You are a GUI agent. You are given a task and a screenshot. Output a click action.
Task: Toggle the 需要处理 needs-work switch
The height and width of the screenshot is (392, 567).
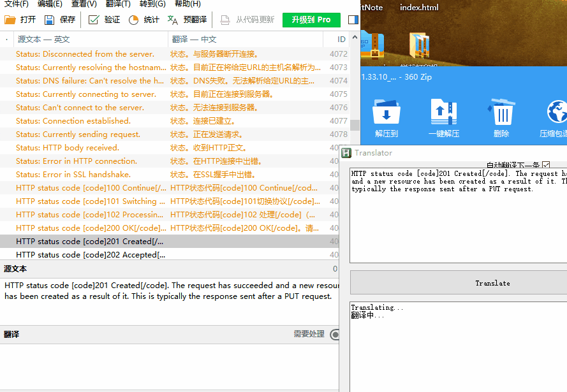coord(335,334)
